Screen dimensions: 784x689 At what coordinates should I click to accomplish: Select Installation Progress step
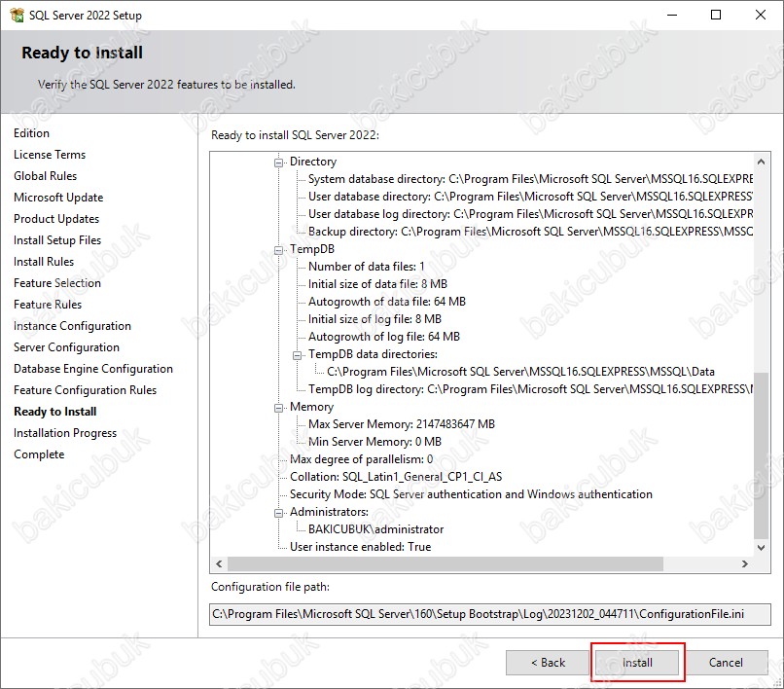(x=65, y=433)
